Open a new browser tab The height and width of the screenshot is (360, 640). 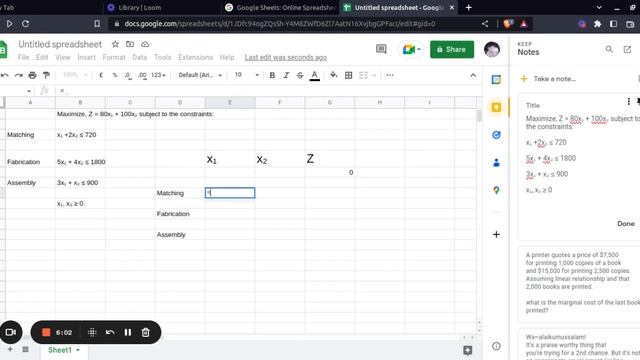469,7
